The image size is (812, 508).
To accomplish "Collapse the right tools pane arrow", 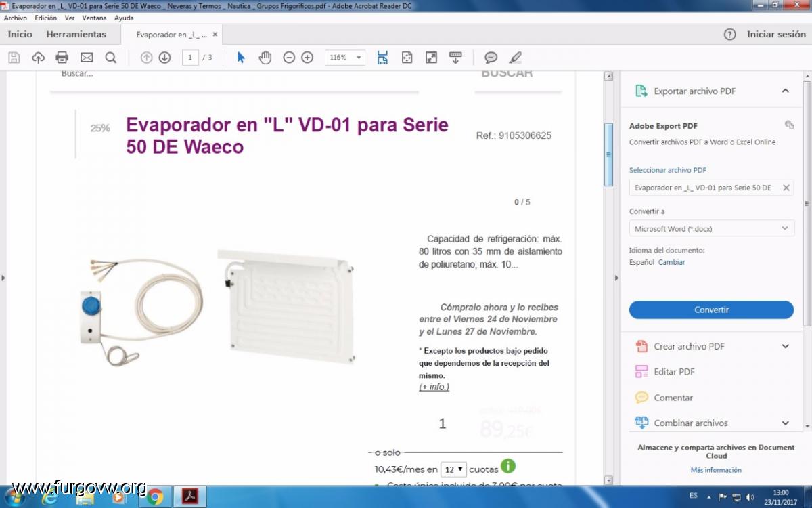I will click(616, 278).
